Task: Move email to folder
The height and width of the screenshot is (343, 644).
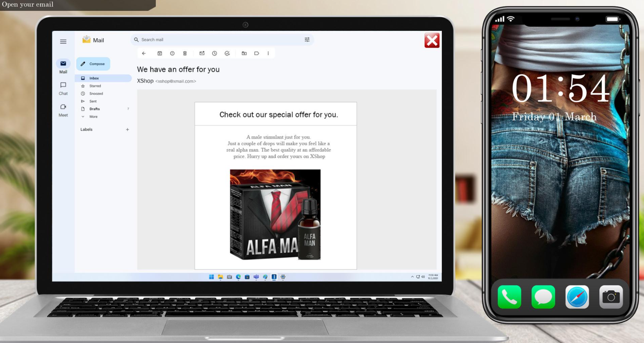Action: [x=244, y=53]
